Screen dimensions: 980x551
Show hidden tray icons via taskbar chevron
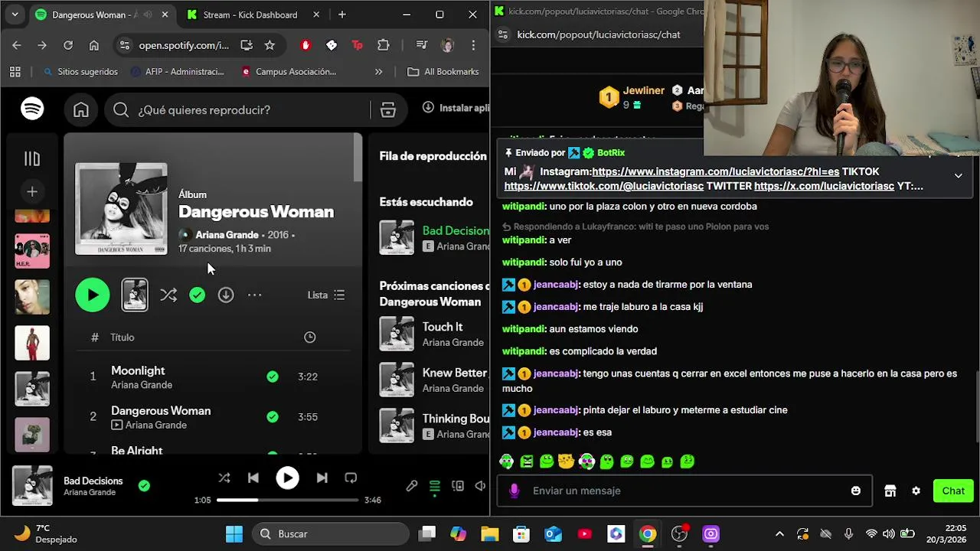point(779,534)
